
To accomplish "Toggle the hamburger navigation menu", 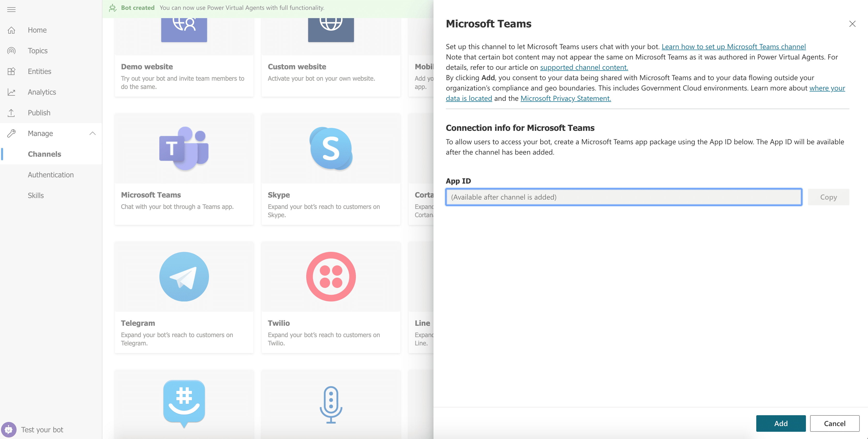I will click(11, 9).
